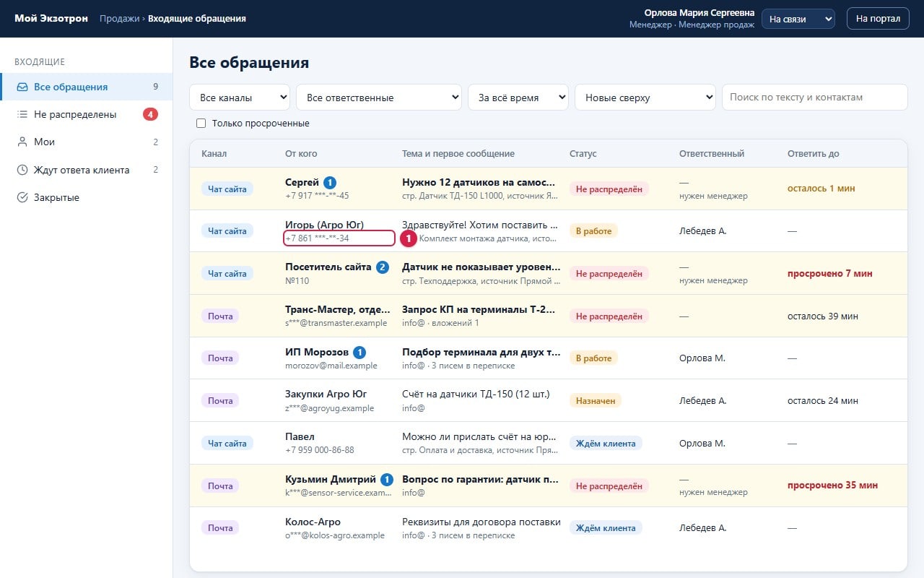Viewport: 924px width, 578px height.
Task: Open the Мои sidebar section
Action: coord(86,142)
